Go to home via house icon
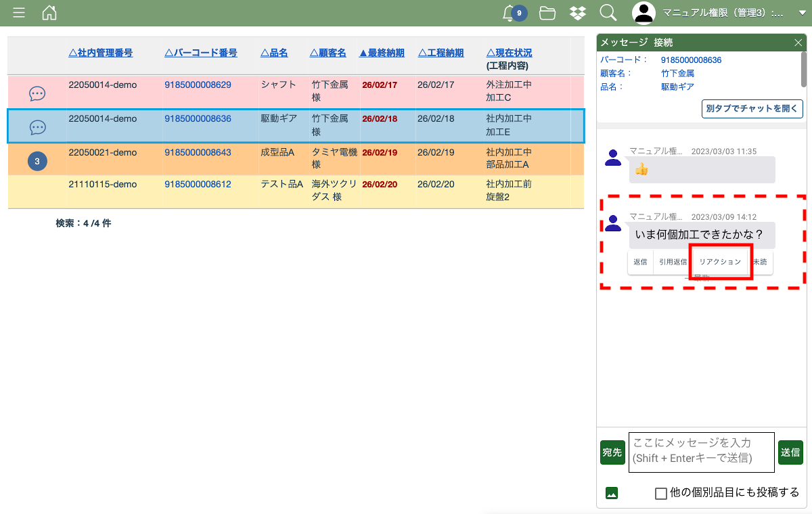This screenshot has width=812, height=514. [49, 13]
